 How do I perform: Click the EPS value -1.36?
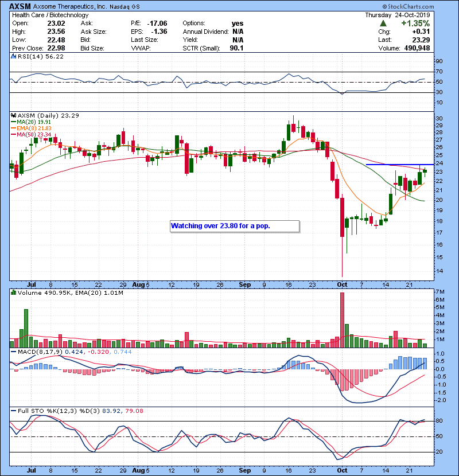(159, 32)
